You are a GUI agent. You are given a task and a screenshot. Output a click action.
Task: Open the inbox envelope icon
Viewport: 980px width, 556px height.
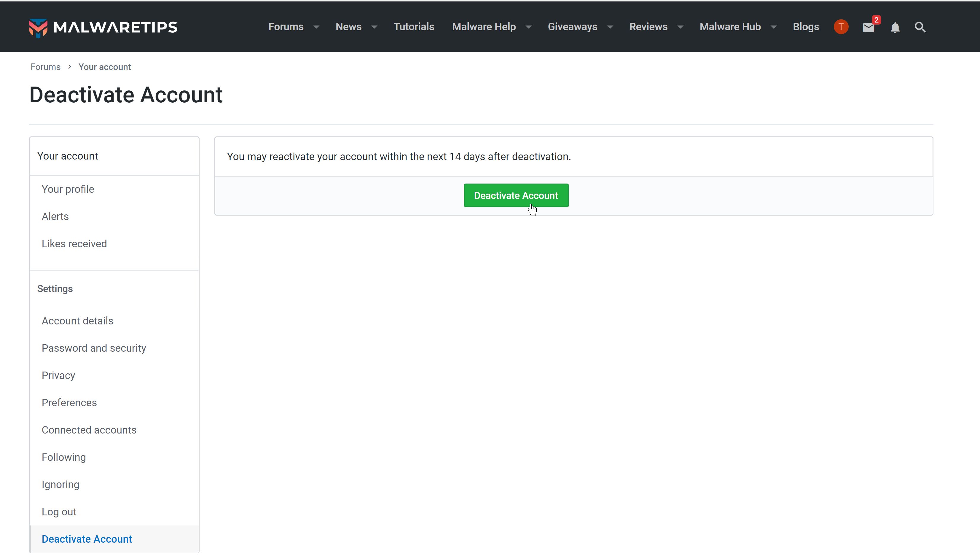coord(868,28)
